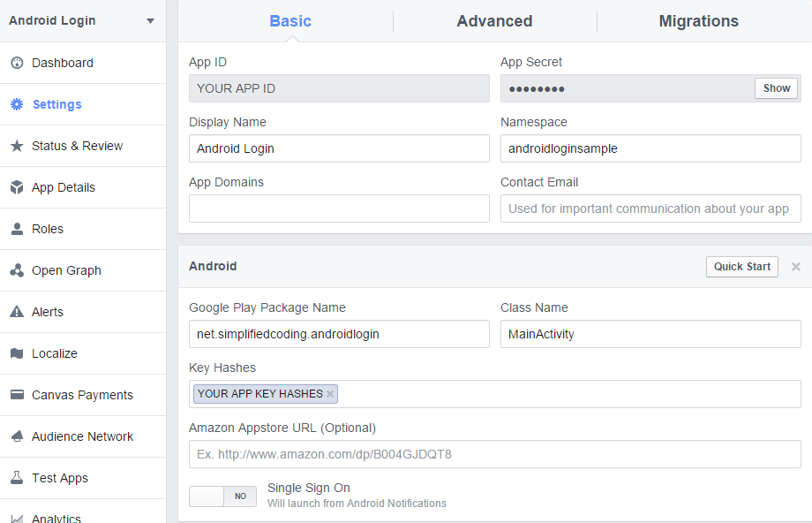Click the App Domains input field
Viewport: 812px width, 523px height.
tap(339, 208)
